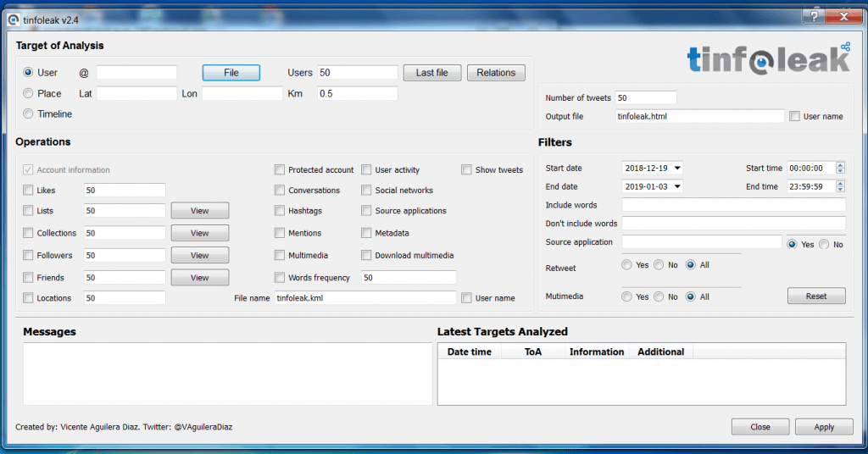868x454 pixels.
Task: Check the Hashtags option
Action: (x=280, y=211)
